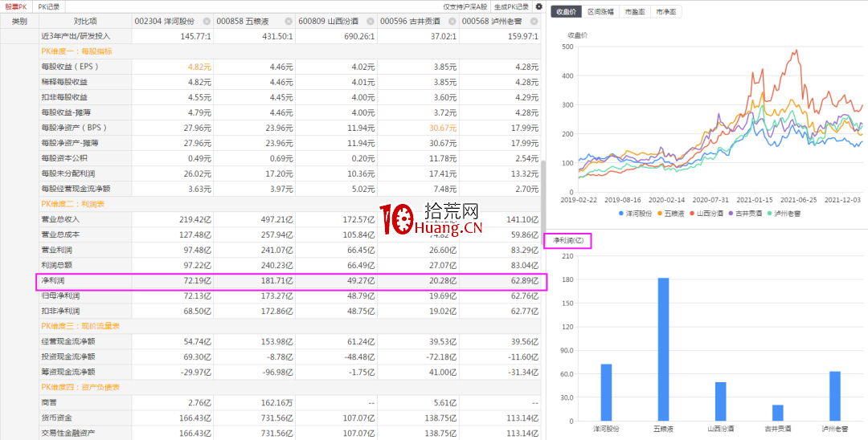The image size is (868, 440).
Task: Select the 市盈率 chart tab
Action: [x=635, y=11]
